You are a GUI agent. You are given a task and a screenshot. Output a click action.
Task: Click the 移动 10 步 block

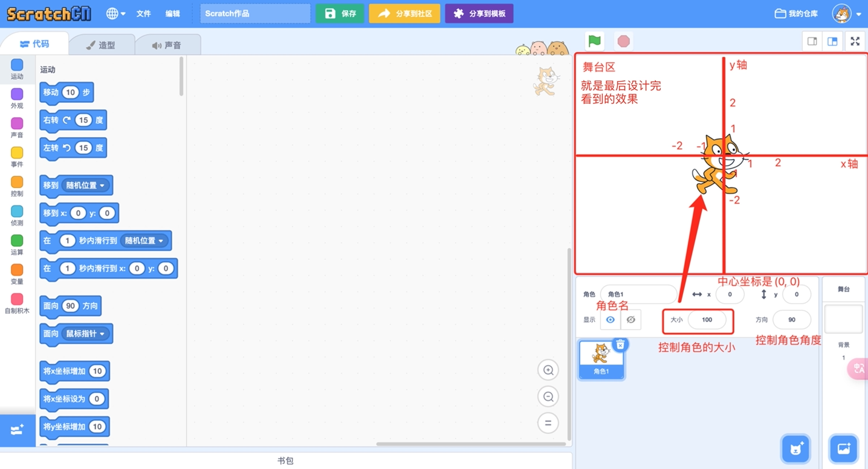pyautogui.click(x=66, y=92)
